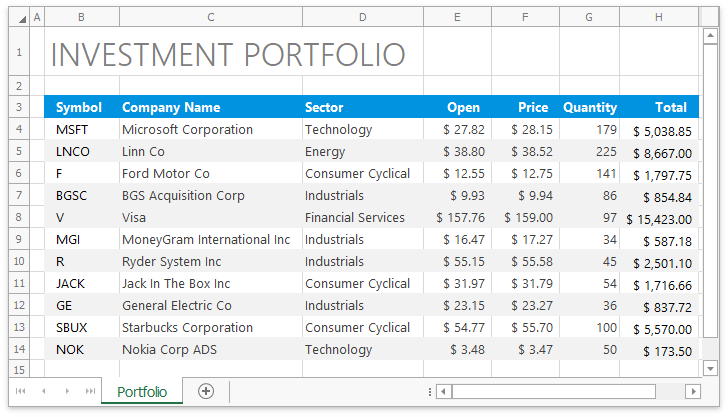Screen dimensions: 728x417
Task: Click the select-all corner triangle
Action: pyautogui.click(x=20, y=17)
